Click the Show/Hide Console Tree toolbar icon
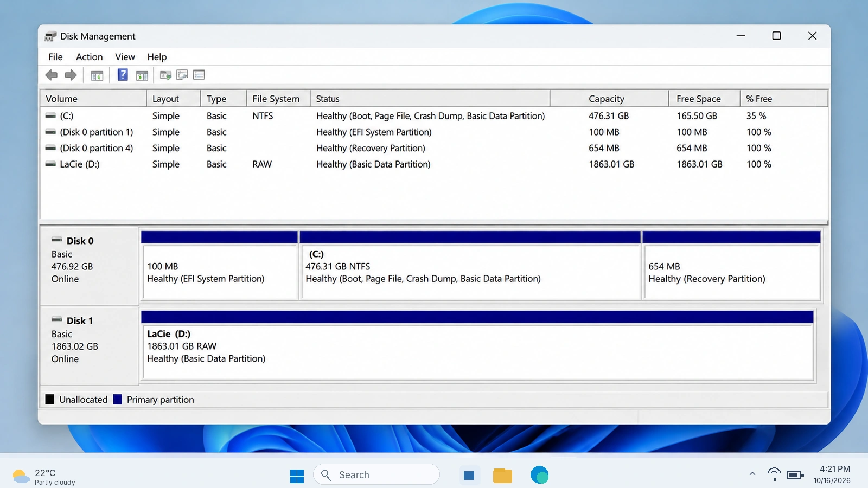 coord(97,76)
